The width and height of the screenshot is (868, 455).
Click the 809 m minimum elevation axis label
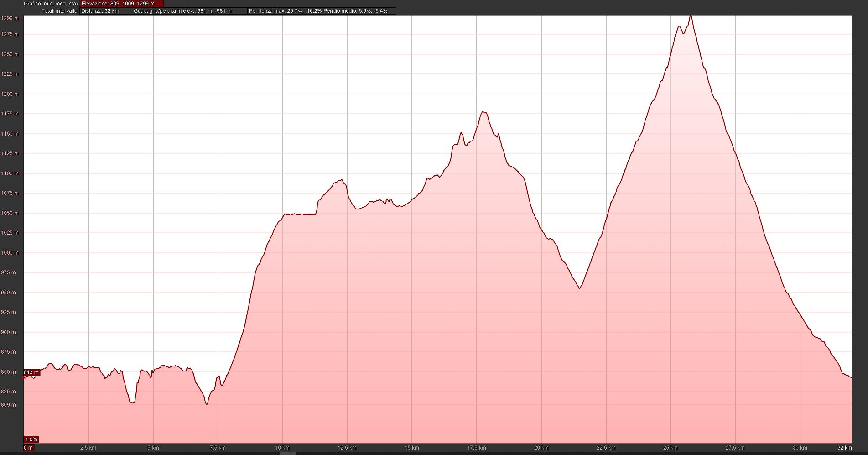8,405
